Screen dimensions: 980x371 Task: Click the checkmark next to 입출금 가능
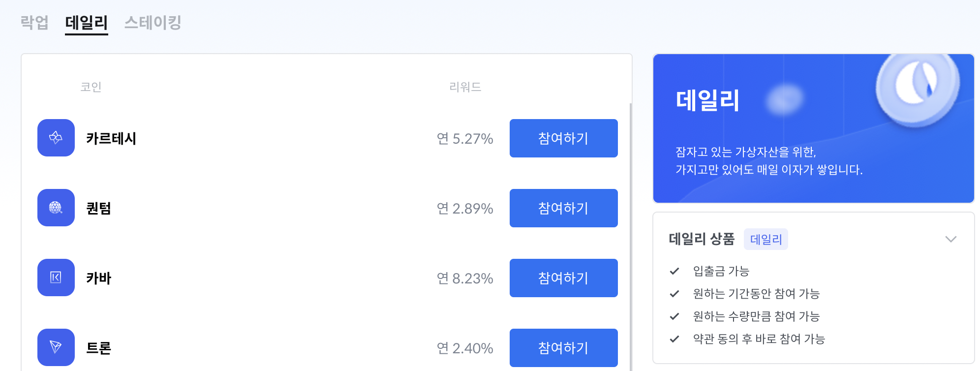(674, 270)
